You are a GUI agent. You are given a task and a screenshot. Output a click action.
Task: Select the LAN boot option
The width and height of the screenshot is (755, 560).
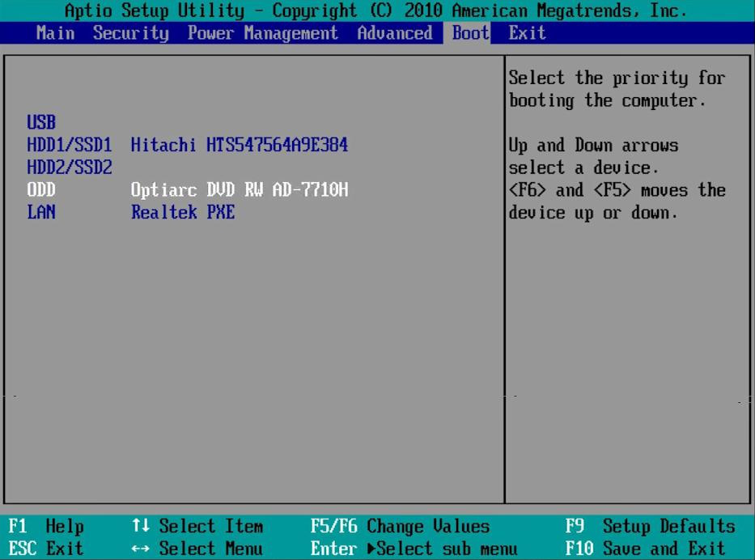(x=41, y=213)
